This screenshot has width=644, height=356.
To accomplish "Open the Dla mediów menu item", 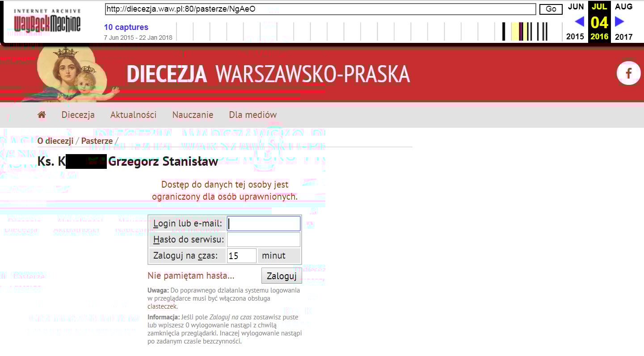I will [253, 115].
